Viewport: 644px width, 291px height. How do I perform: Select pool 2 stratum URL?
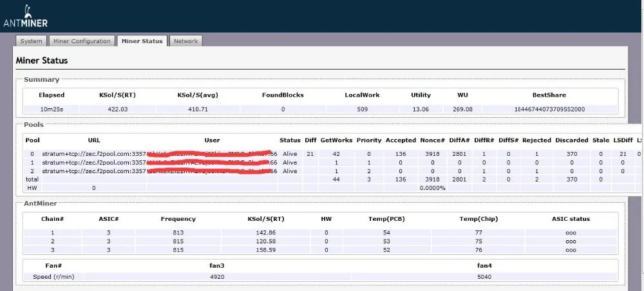94,171
